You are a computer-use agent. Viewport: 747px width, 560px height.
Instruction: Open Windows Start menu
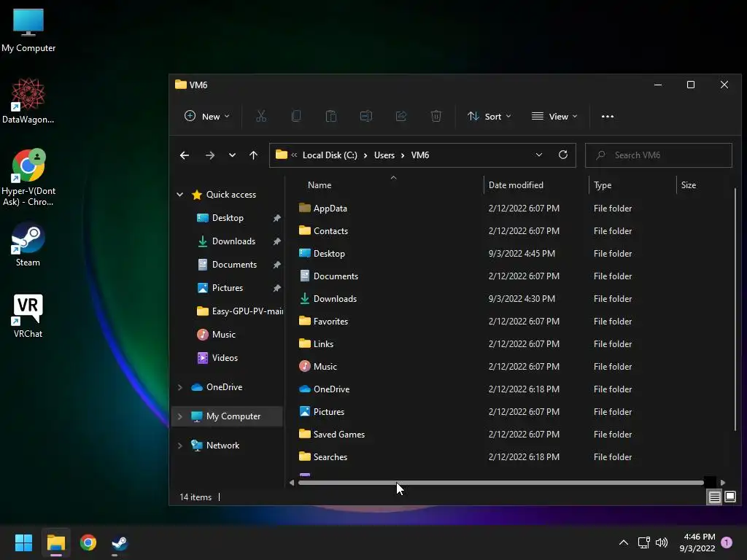click(x=23, y=542)
